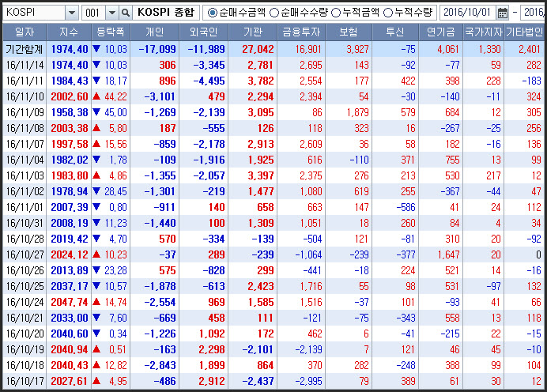Select the 순매수수량 radio button
This screenshot has height=392, width=547.
[x=274, y=13]
